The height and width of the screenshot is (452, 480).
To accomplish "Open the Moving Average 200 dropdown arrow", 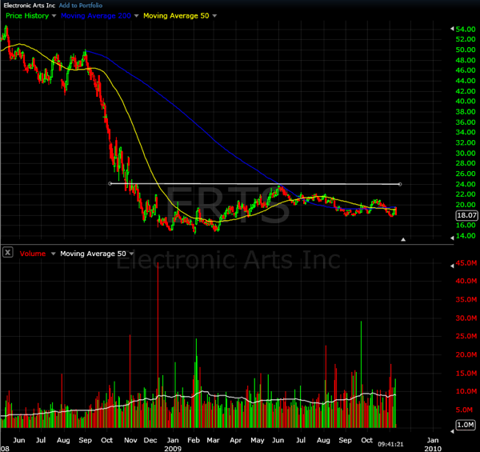I will coord(136,16).
